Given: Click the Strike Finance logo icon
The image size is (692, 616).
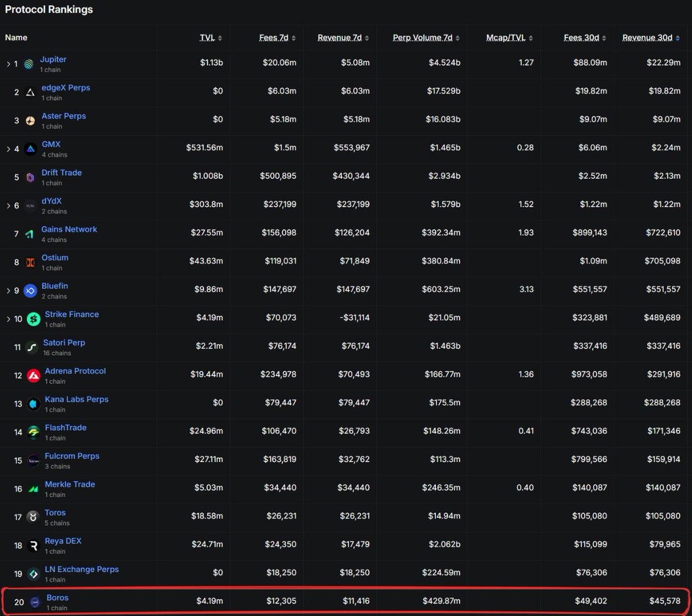Looking at the screenshot, I should point(34,319).
